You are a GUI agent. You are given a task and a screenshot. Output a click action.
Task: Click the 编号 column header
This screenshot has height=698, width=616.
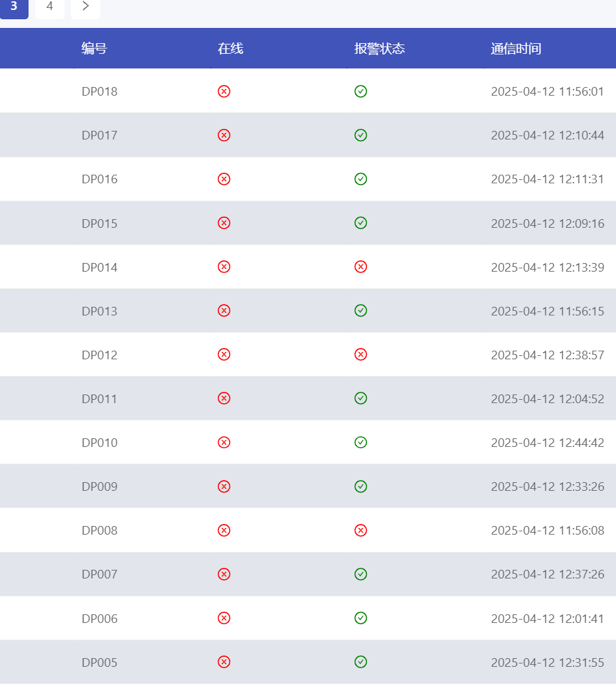point(94,48)
